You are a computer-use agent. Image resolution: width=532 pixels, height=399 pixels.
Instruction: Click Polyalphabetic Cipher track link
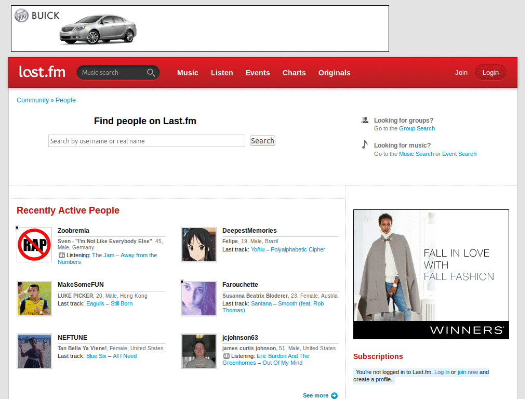tap(298, 249)
